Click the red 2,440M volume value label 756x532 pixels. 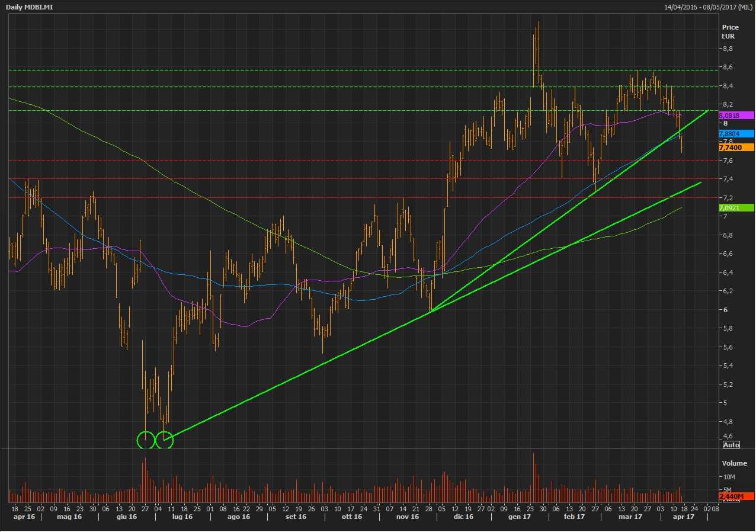click(736, 496)
